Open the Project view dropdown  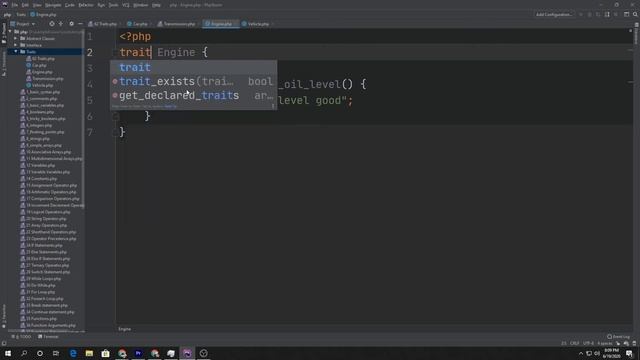[23, 24]
